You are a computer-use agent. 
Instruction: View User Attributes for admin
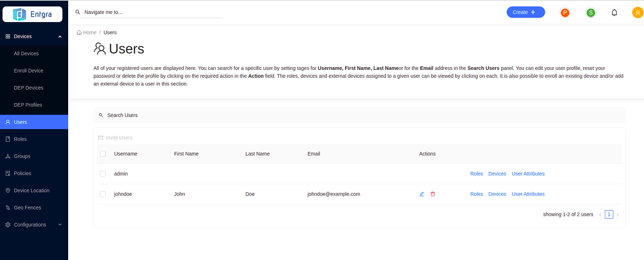pyautogui.click(x=528, y=174)
